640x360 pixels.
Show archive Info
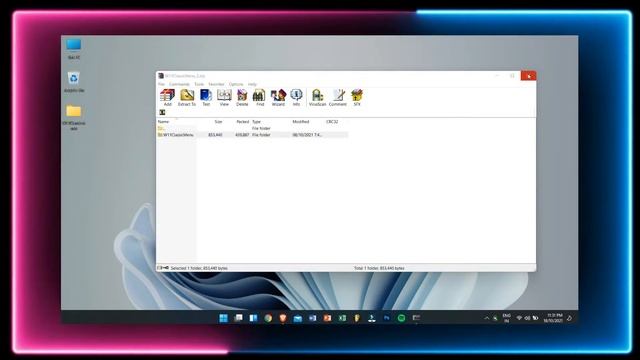pos(296,98)
